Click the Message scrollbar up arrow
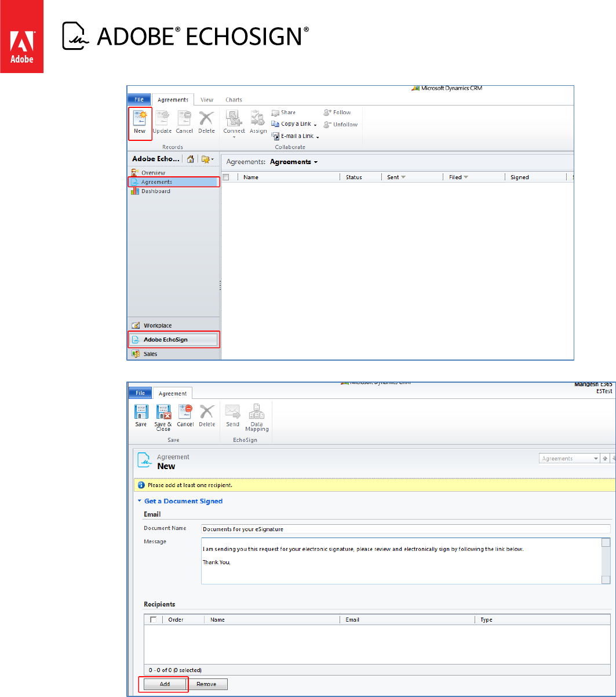This screenshot has width=616, height=697. pyautogui.click(x=606, y=543)
